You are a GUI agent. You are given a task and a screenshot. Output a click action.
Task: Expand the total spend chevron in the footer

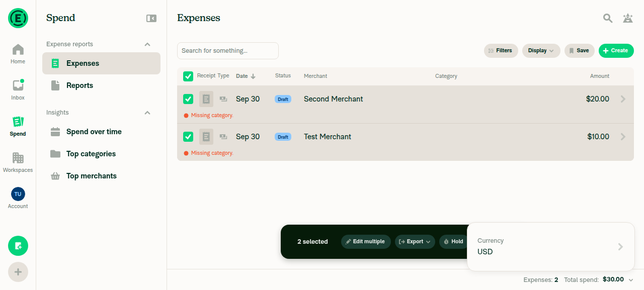point(631,280)
